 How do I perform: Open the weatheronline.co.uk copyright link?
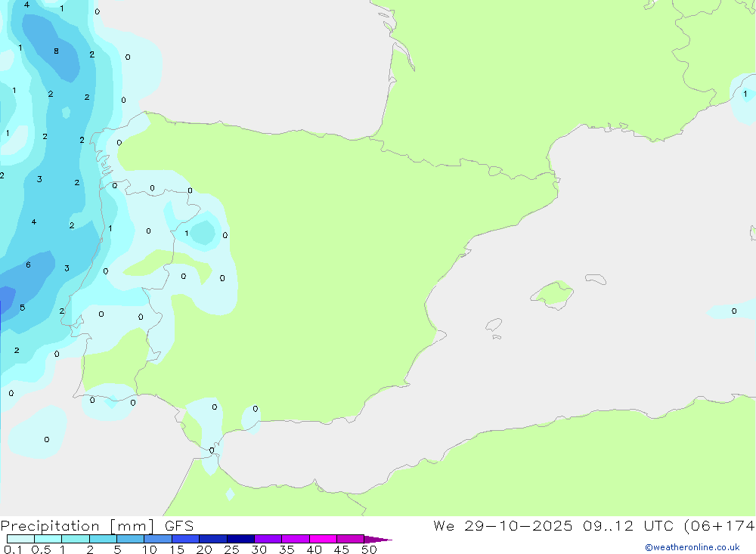click(692, 547)
